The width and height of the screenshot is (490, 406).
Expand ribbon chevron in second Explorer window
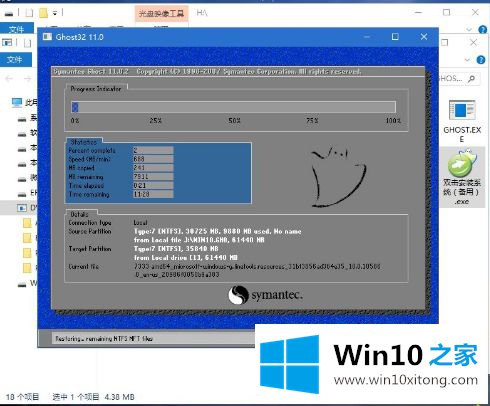[467, 60]
